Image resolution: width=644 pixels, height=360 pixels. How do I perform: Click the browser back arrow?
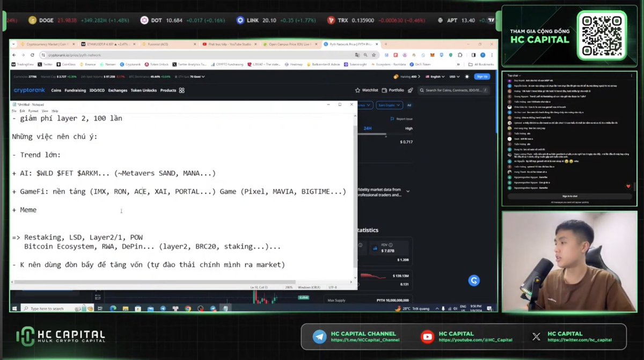15,55
